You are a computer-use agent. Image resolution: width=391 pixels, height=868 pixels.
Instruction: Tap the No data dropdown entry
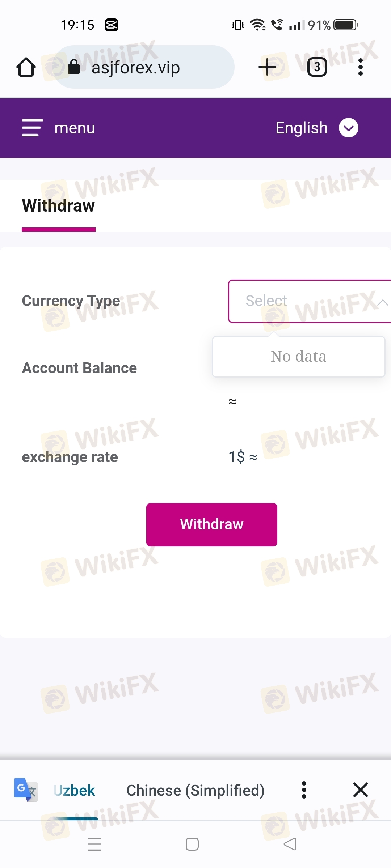pos(298,357)
